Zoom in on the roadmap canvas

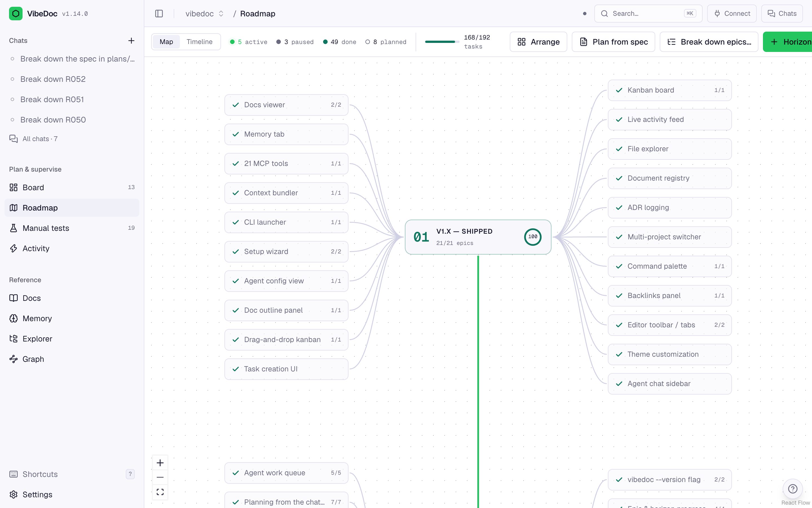click(160, 463)
